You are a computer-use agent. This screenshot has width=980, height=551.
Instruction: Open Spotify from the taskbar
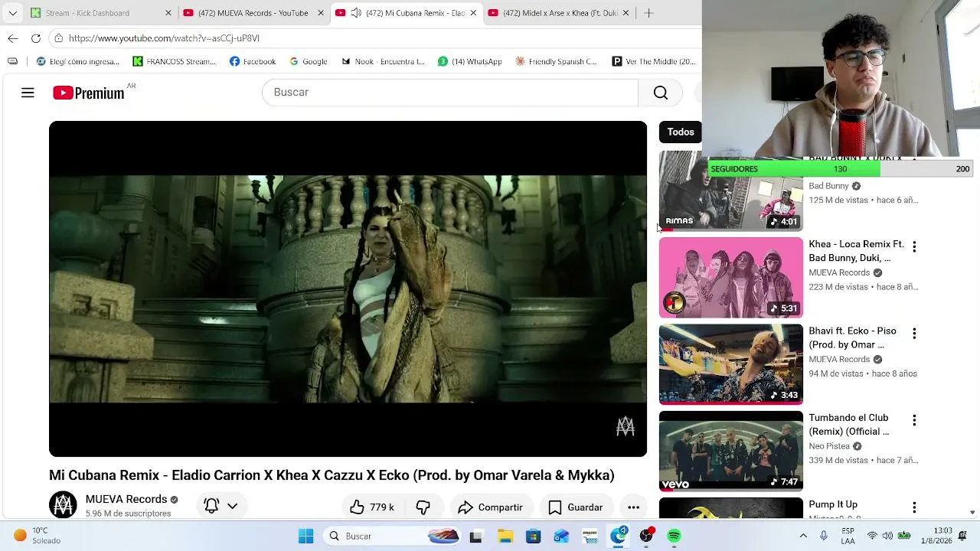click(x=674, y=536)
